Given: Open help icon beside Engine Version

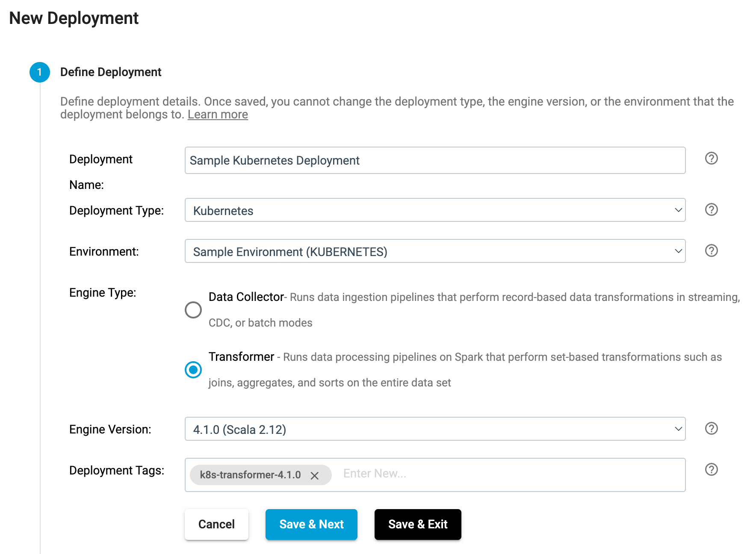Looking at the screenshot, I should point(711,428).
